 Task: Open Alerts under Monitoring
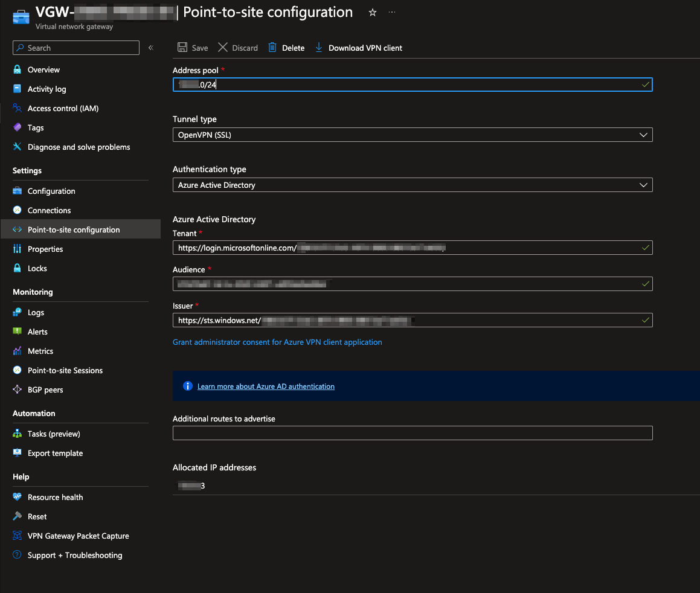pyautogui.click(x=37, y=332)
